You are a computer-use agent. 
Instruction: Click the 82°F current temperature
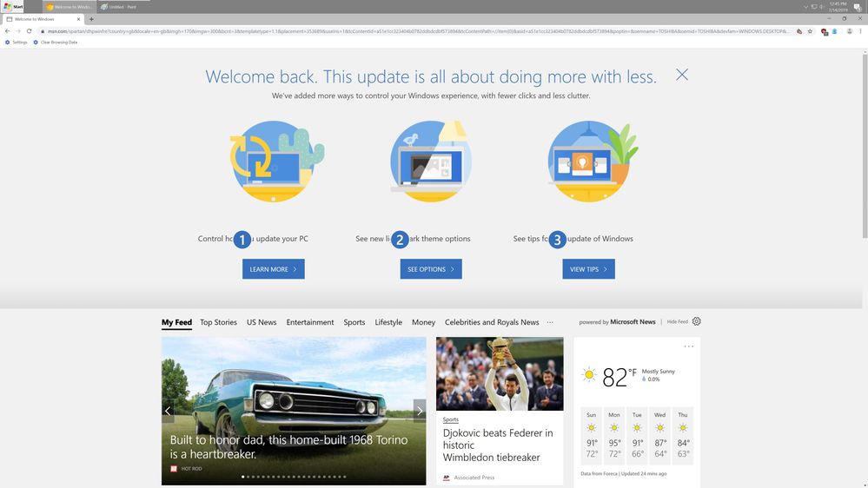(x=619, y=377)
